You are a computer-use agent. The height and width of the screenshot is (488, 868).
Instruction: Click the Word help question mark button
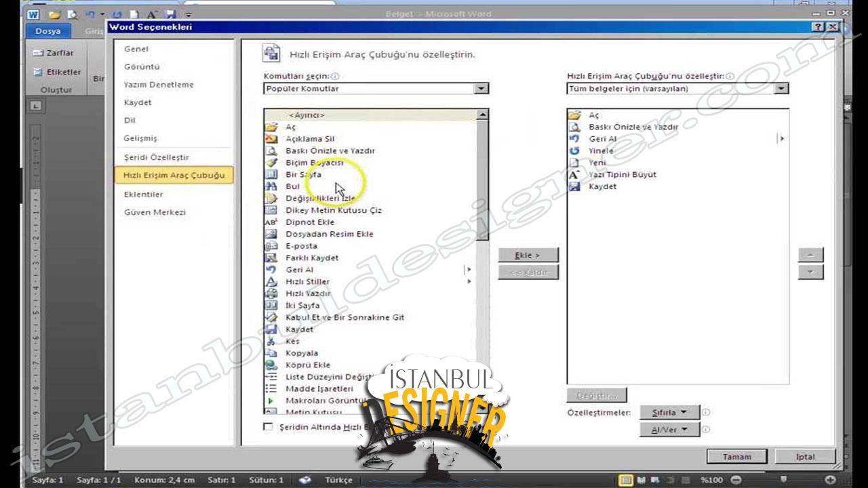point(818,27)
